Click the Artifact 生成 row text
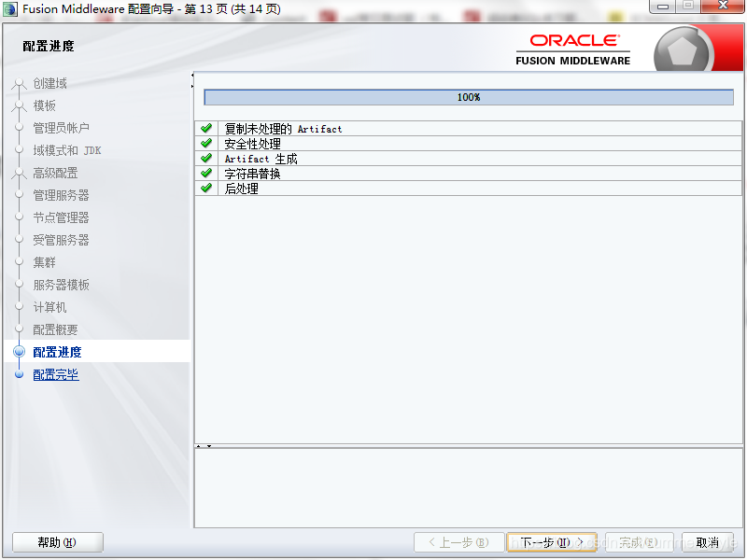 pos(261,159)
